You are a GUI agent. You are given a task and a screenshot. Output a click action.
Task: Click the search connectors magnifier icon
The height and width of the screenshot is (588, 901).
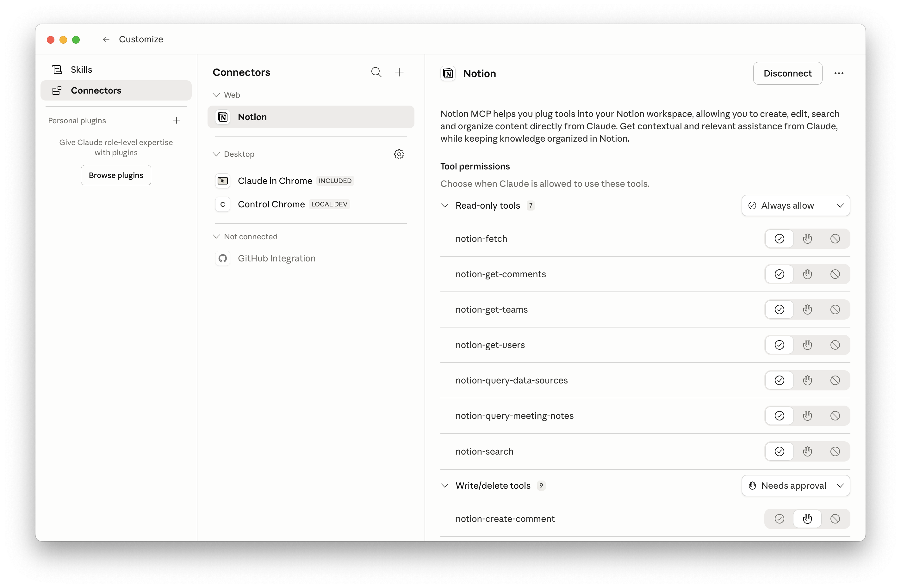tap(376, 72)
